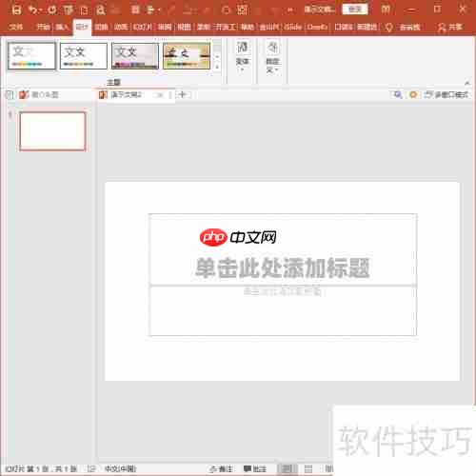The width and height of the screenshot is (476, 476).
Task: Switch to the 动画 Animations tab
Action: (x=121, y=27)
